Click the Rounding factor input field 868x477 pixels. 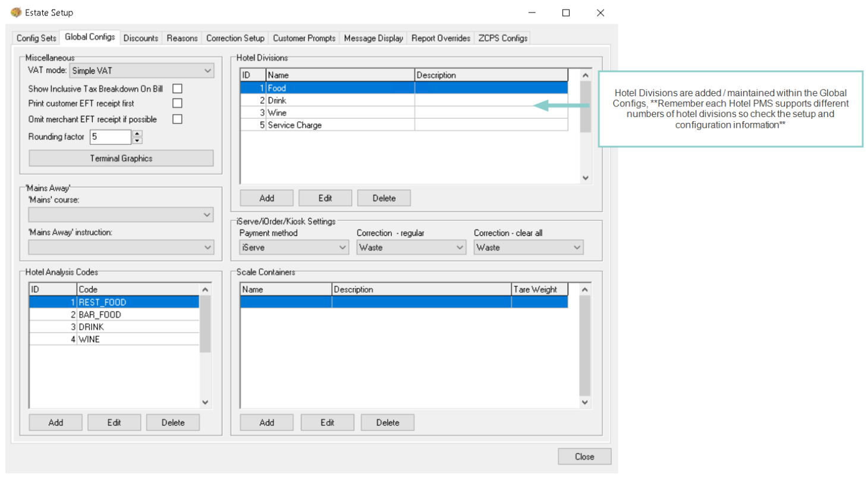[x=110, y=137]
